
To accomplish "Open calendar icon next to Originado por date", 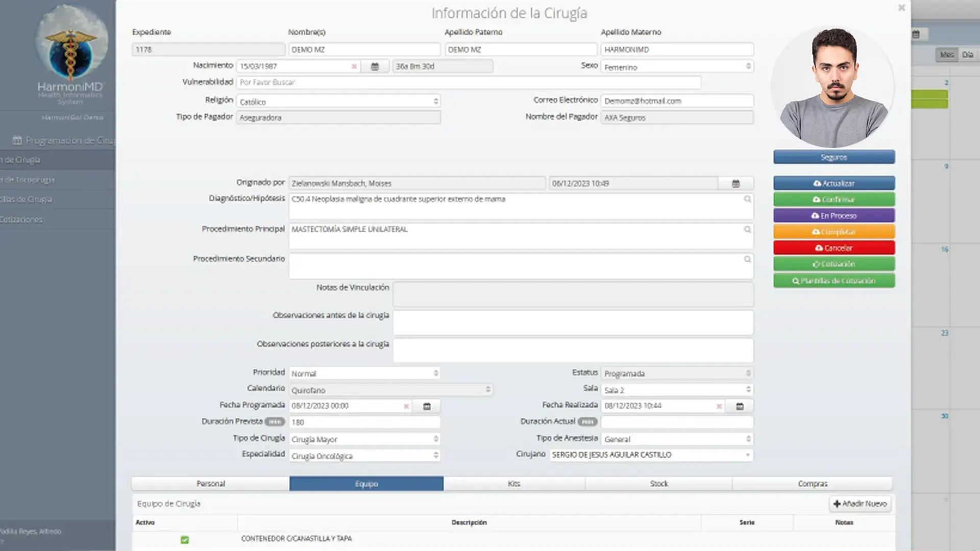I will 736,183.
